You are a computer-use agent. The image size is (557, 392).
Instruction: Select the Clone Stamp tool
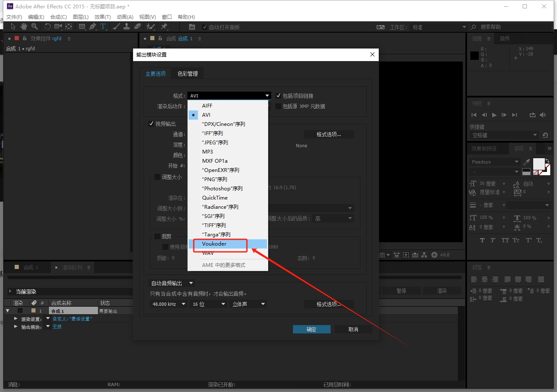126,26
